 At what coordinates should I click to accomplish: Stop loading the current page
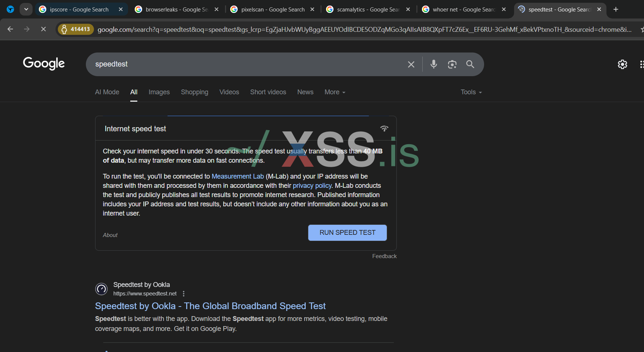pos(43,29)
